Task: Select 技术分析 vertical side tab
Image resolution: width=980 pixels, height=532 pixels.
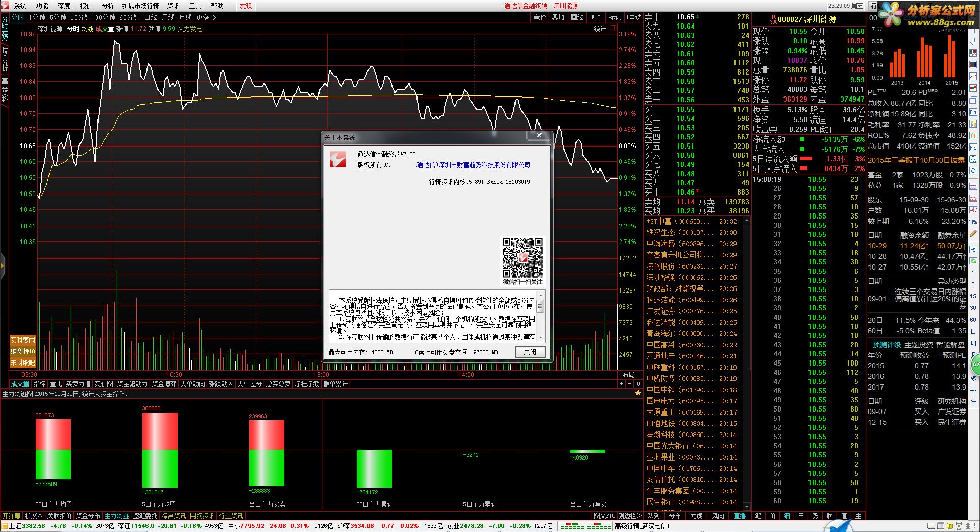Action: tap(5, 59)
